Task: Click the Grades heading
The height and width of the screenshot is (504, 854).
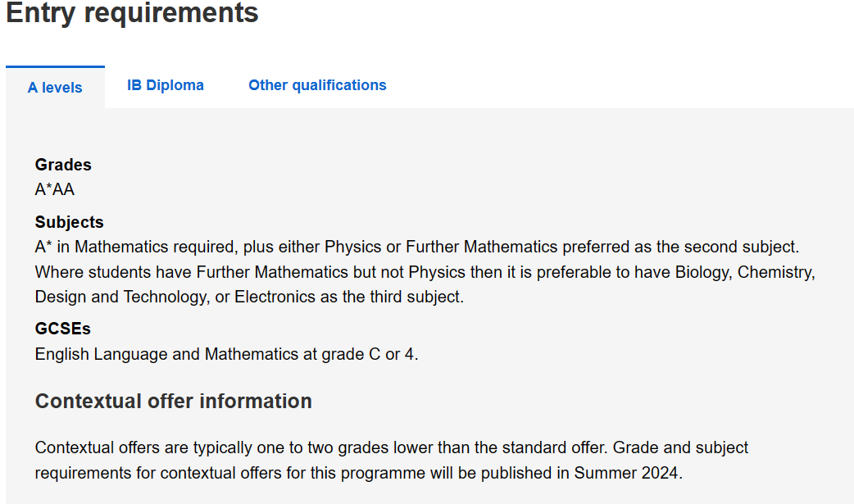Action: pos(63,165)
